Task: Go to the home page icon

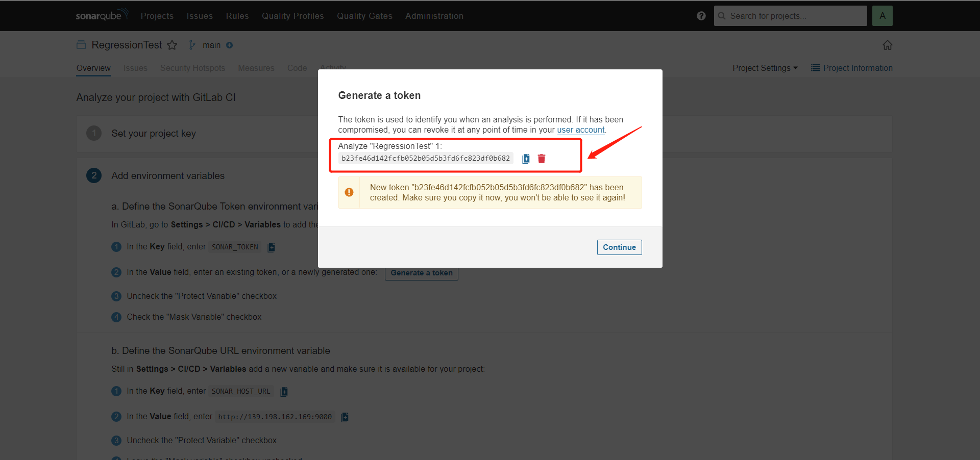Action: point(888,45)
